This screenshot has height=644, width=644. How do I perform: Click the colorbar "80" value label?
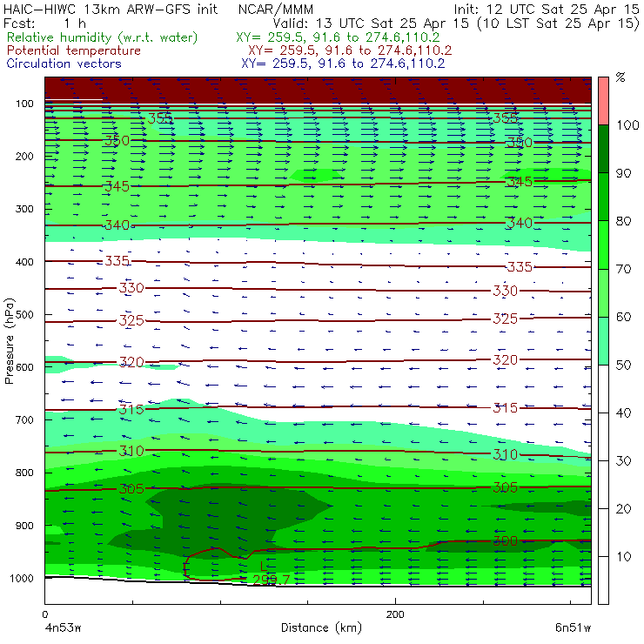[x=623, y=221]
